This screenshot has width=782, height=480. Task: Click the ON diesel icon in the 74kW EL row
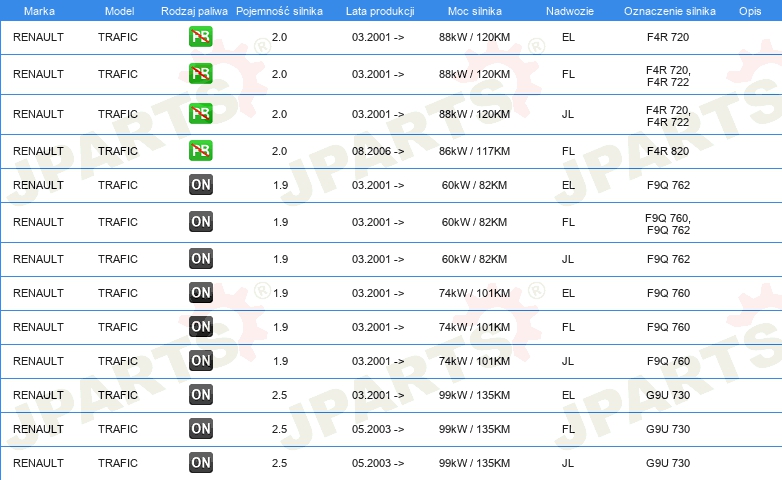[200, 292]
